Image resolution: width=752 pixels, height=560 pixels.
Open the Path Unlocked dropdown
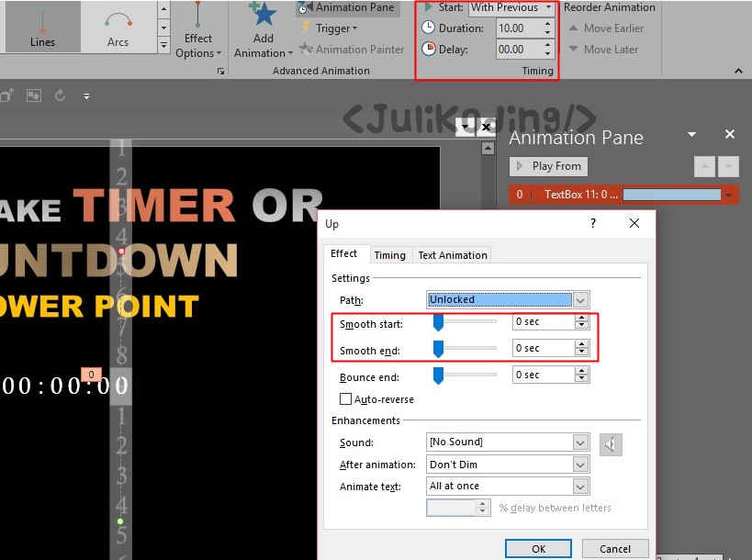click(580, 300)
